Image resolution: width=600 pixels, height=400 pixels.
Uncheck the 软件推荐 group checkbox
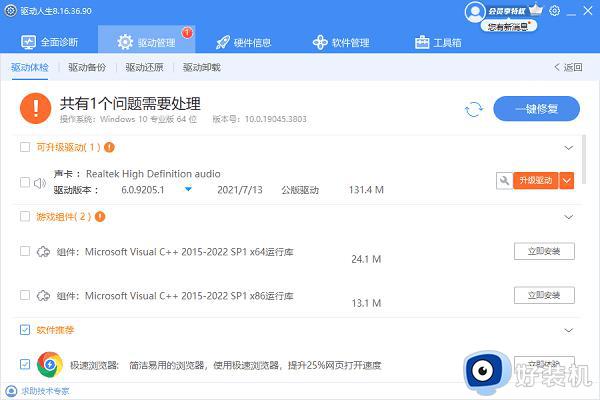pos(25,330)
